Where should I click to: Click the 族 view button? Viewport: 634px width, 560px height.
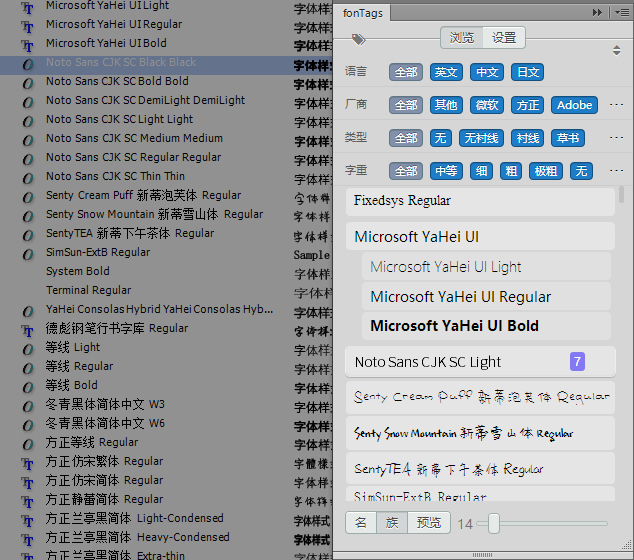[392, 522]
